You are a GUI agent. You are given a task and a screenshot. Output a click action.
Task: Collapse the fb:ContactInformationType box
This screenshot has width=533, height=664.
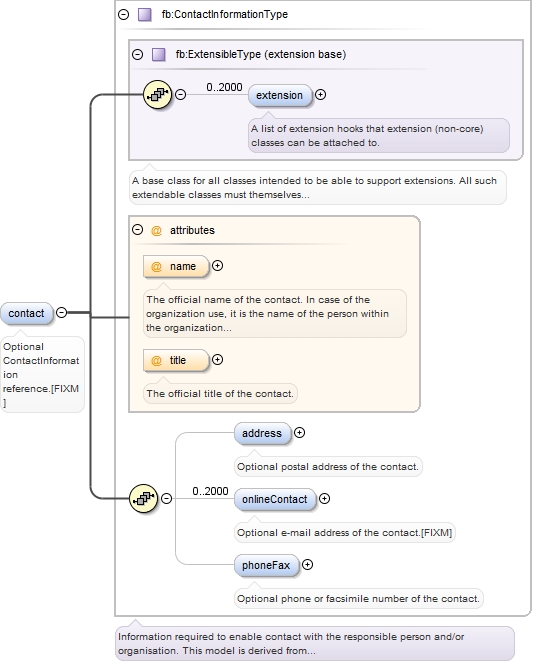pos(124,15)
